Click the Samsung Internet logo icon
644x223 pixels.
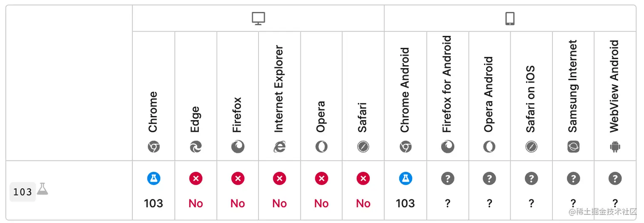tap(573, 147)
